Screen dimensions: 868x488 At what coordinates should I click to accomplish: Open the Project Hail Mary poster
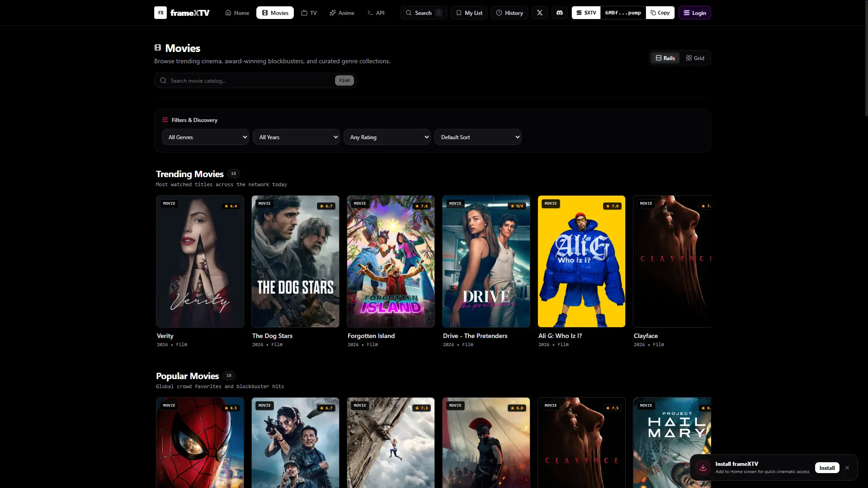tap(672, 442)
